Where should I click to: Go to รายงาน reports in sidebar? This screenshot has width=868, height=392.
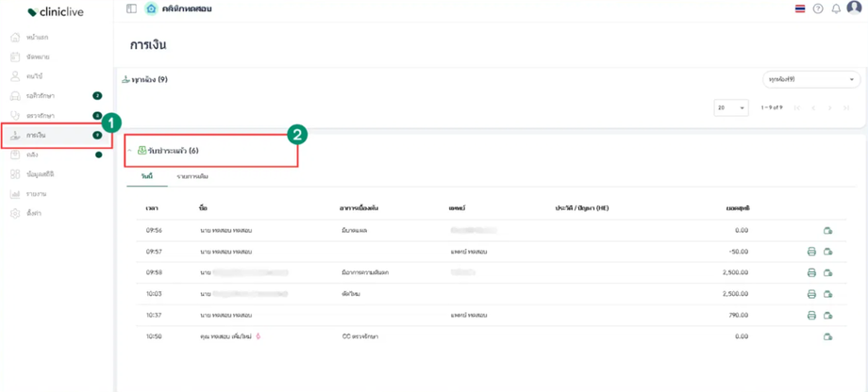(36, 194)
